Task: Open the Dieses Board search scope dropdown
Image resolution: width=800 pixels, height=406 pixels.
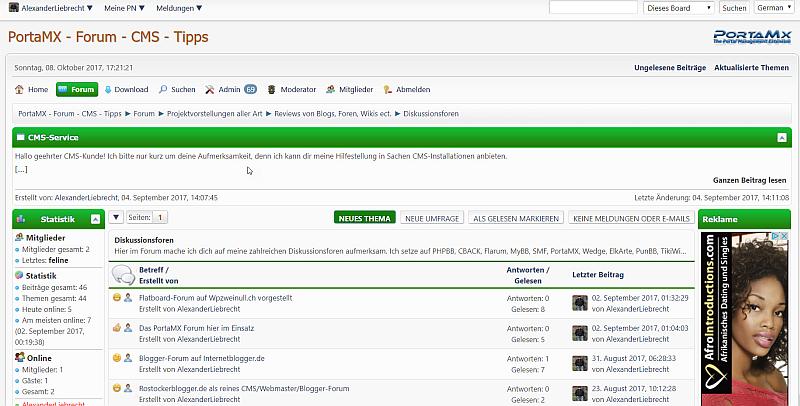Action: (x=679, y=8)
